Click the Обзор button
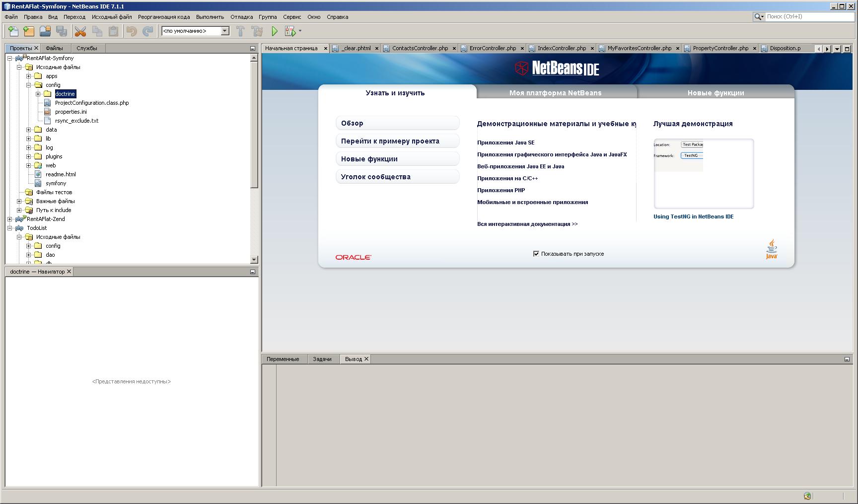The image size is (858, 504). (397, 123)
